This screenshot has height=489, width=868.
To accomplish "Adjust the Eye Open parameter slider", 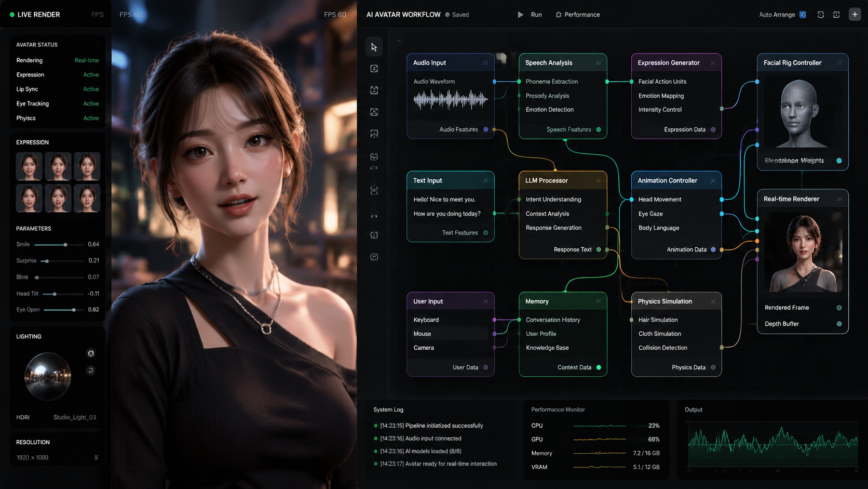I will [64, 310].
